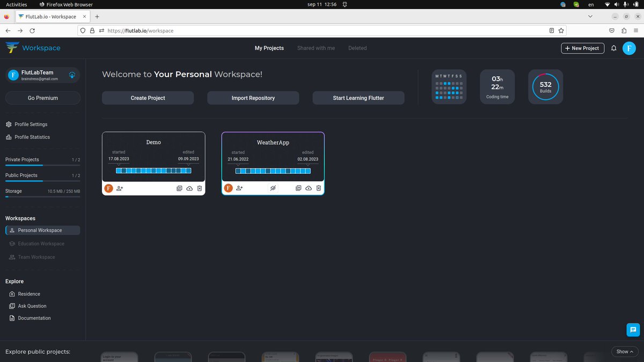Screen dimensions: 644x362
Task: Reload the page in Firefox
Action: [x=32, y=31]
